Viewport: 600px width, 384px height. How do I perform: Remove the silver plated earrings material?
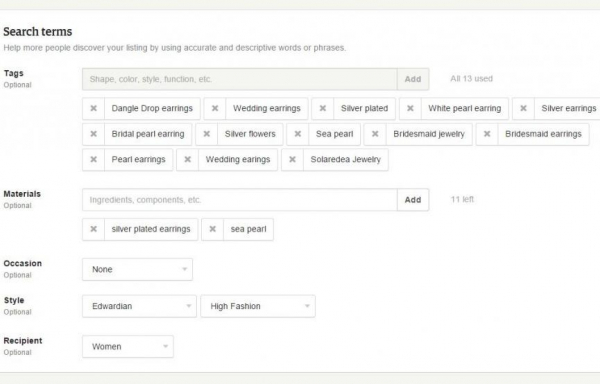[x=93, y=229]
